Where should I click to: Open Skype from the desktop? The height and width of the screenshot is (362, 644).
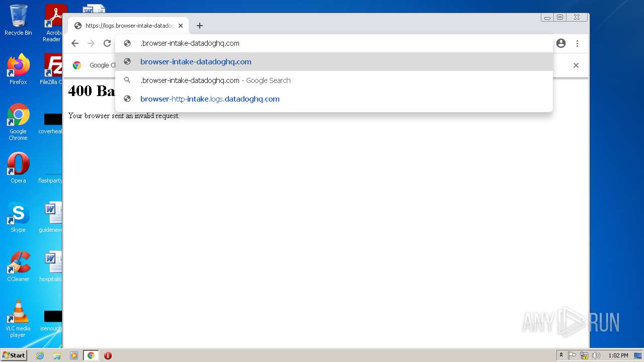click(18, 217)
